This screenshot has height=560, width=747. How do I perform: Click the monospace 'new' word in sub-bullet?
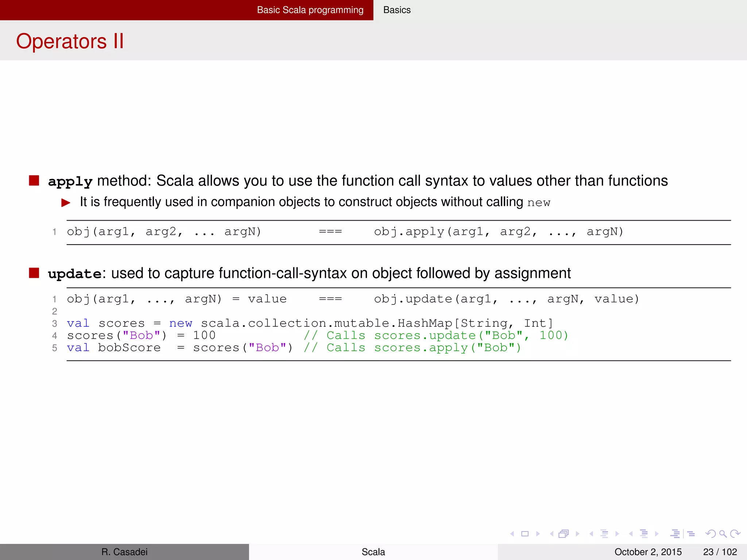[x=539, y=203]
